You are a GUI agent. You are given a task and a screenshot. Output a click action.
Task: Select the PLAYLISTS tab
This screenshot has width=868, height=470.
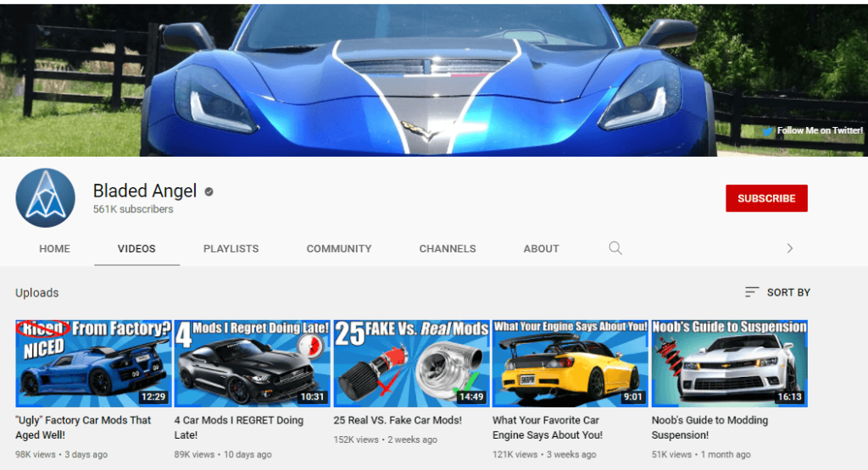tap(231, 249)
